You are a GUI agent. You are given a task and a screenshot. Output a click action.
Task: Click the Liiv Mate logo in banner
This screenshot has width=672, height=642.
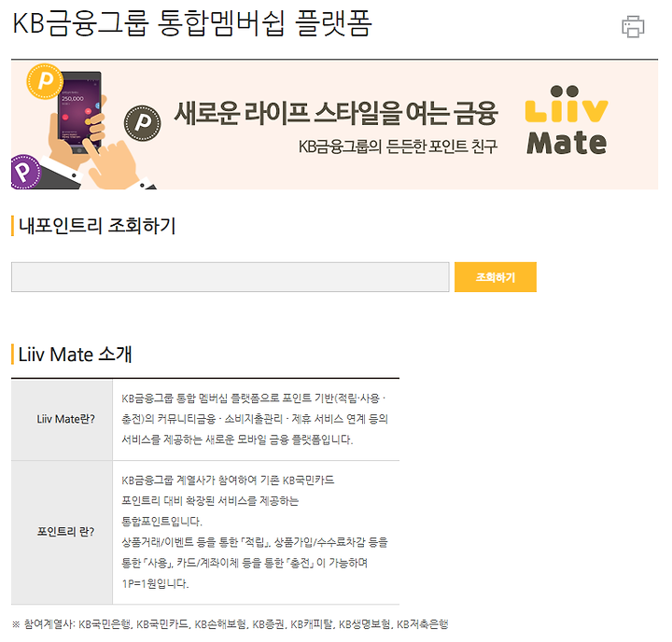pos(567,120)
